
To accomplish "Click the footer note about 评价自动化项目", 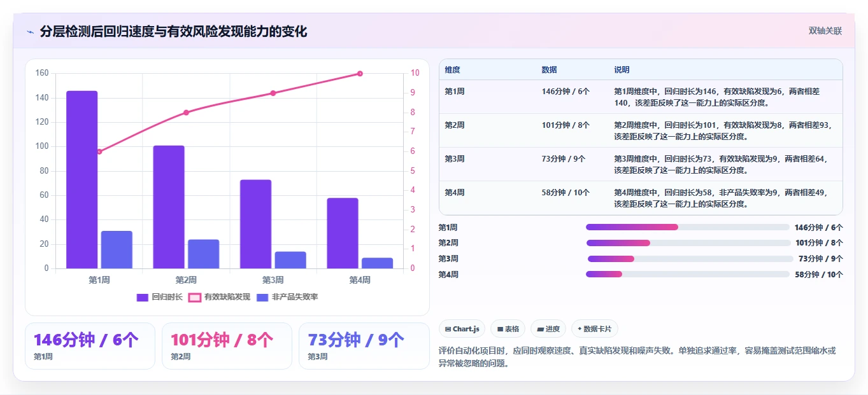I will click(637, 357).
